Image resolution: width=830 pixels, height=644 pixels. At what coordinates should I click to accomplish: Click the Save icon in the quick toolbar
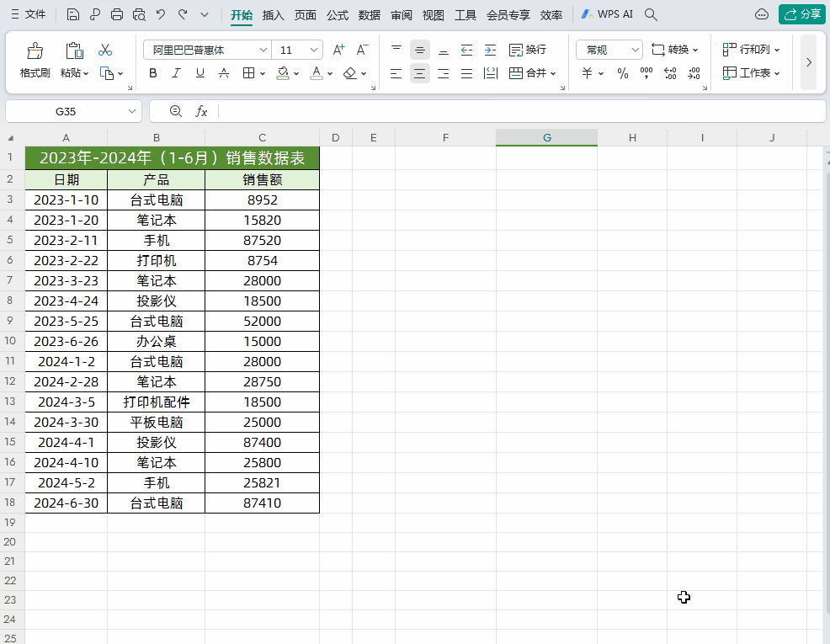73,14
